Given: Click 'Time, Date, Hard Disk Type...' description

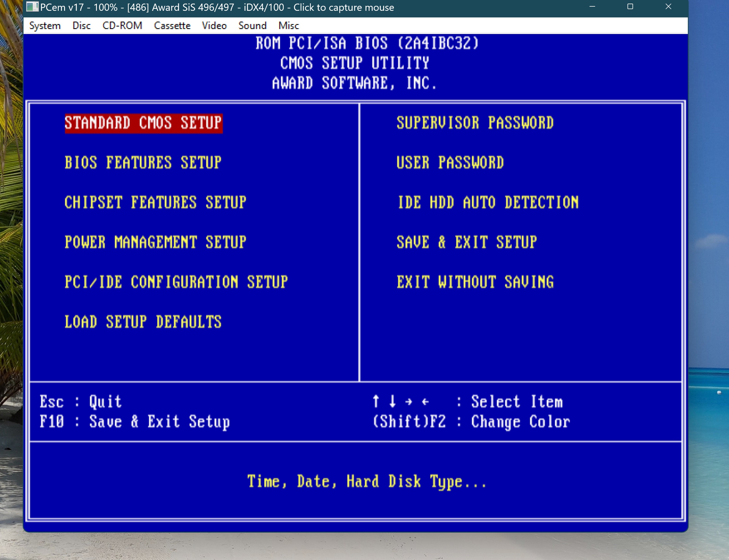Looking at the screenshot, I should tap(367, 482).
